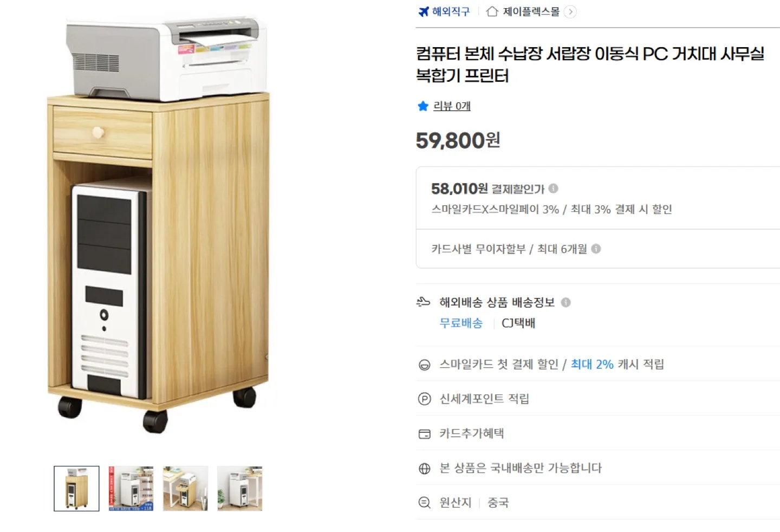Screen dimensions: 780x532
Task: Click the house icon for 제이플렉스몰
Action: (492, 11)
